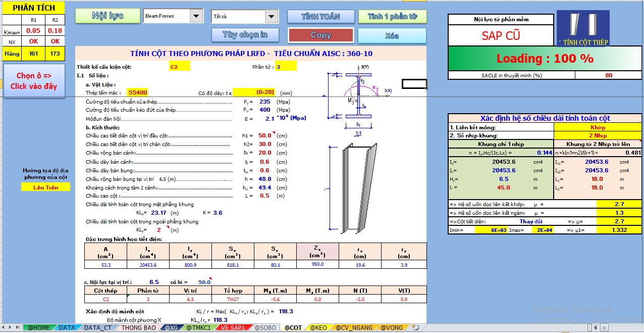The width and height of the screenshot is (644, 333).
Task: Select the có hi value 50.0 cell
Action: coord(204,282)
